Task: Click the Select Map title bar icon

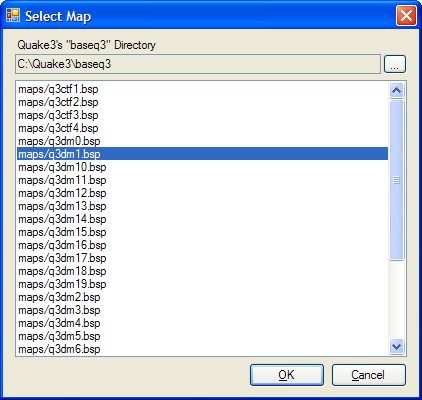Action: [x=13, y=15]
